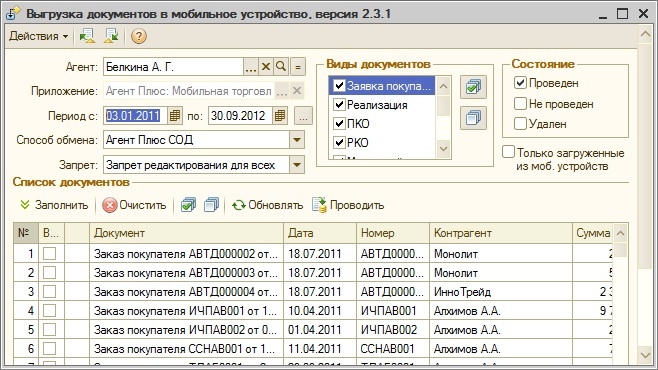The height and width of the screenshot is (370, 658).
Task: Select the Заявка покупа... list item
Action: coord(382,86)
